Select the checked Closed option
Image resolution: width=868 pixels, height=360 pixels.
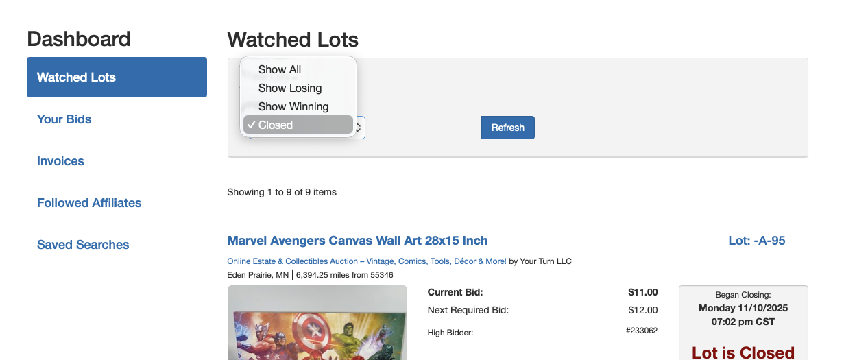pyautogui.click(x=298, y=125)
